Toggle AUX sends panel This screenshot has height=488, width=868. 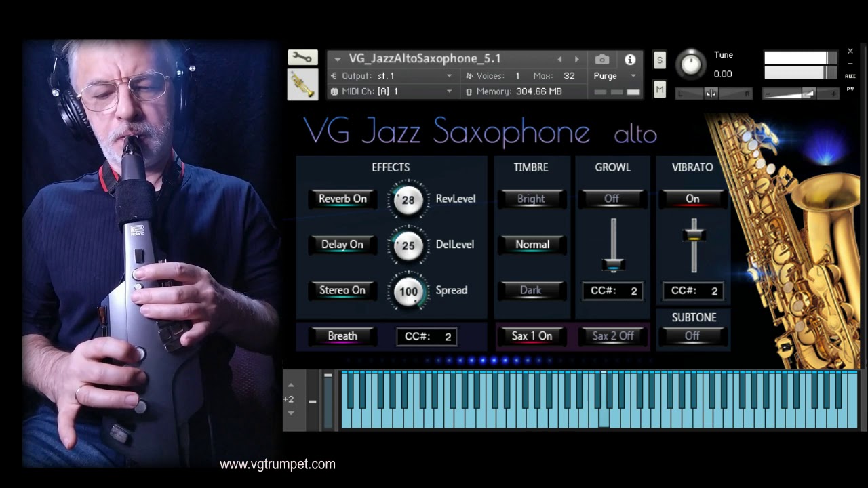(x=850, y=76)
